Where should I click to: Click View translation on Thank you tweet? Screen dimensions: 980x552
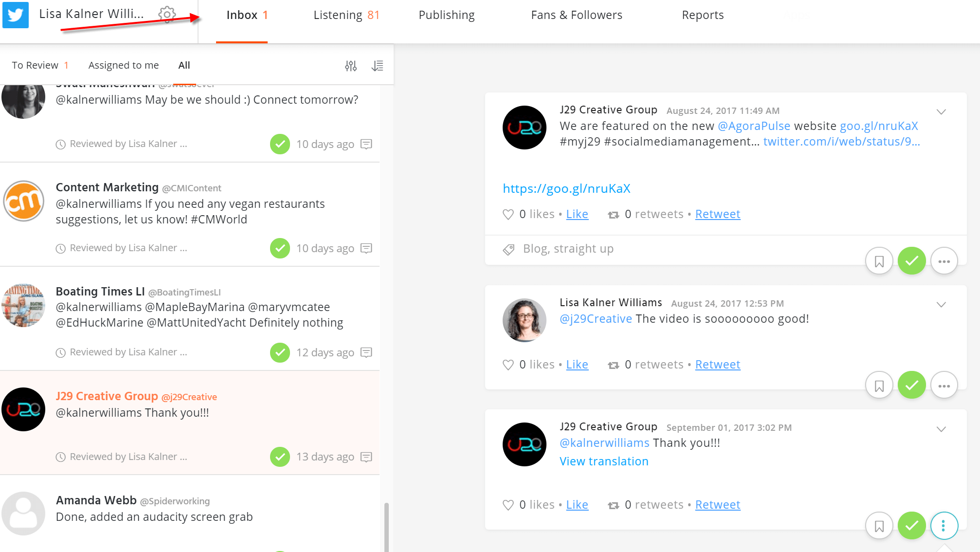pyautogui.click(x=604, y=461)
